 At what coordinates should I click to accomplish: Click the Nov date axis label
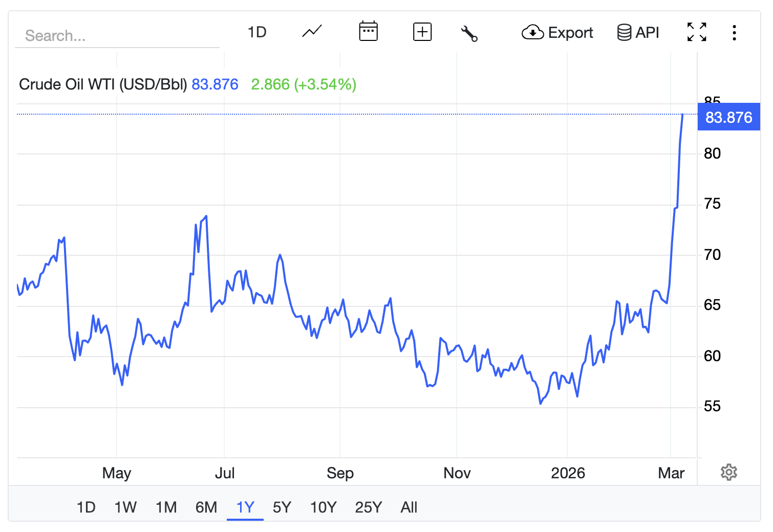(x=457, y=473)
